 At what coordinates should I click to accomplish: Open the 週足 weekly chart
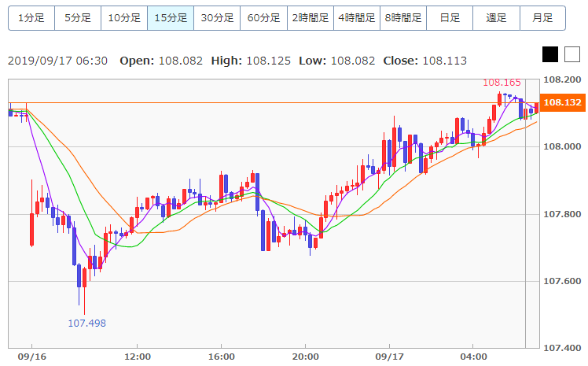[x=496, y=18]
